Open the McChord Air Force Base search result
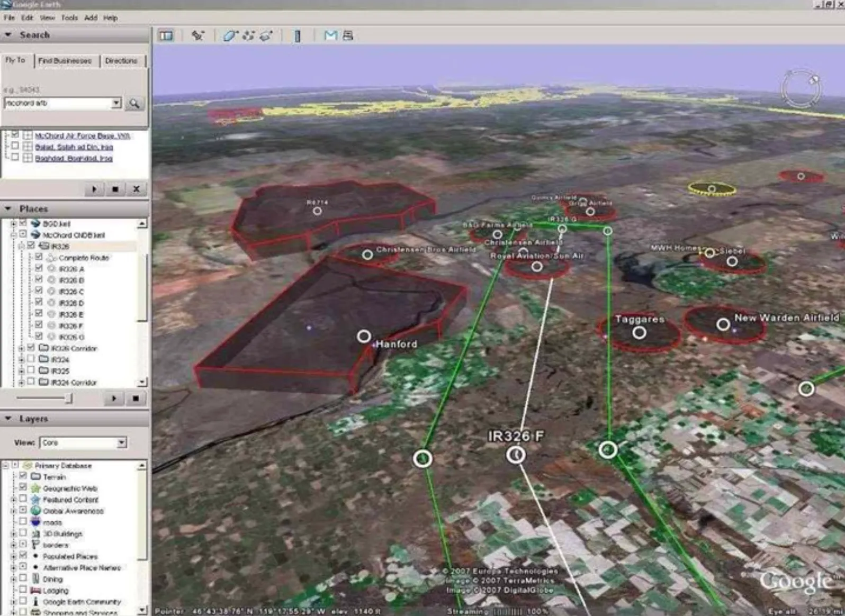Screen dimensions: 845x616 pyautogui.click(x=83, y=136)
